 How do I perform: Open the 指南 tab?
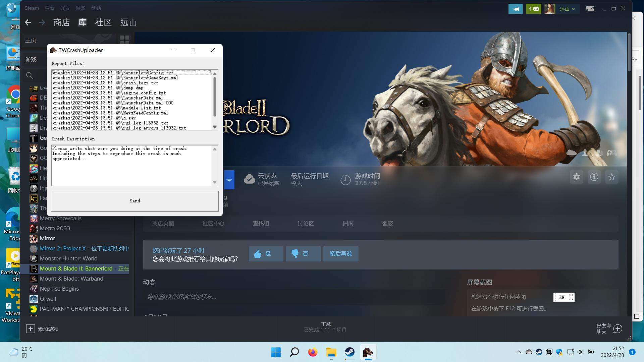(x=348, y=224)
